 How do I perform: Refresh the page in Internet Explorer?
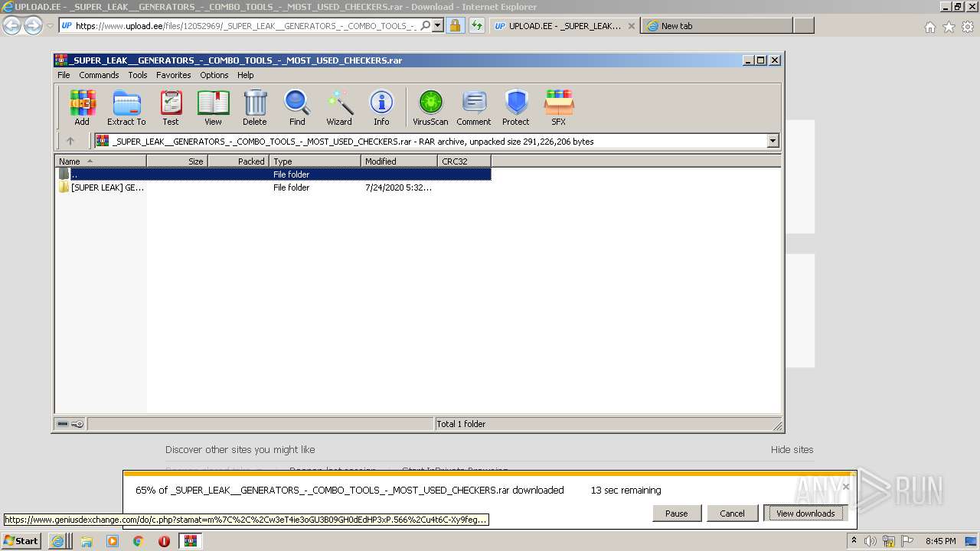[x=477, y=26]
